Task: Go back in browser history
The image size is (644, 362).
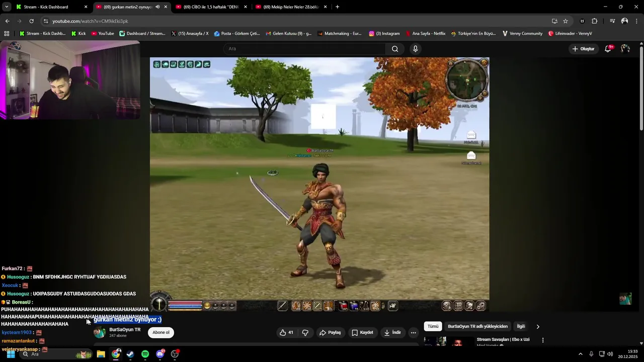Action: [x=7, y=21]
